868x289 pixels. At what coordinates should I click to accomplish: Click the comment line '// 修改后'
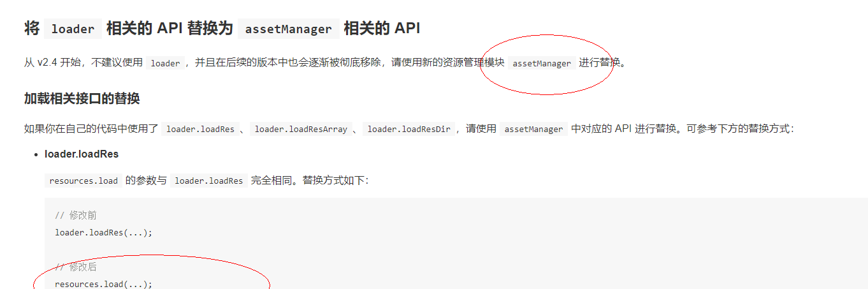point(76,267)
